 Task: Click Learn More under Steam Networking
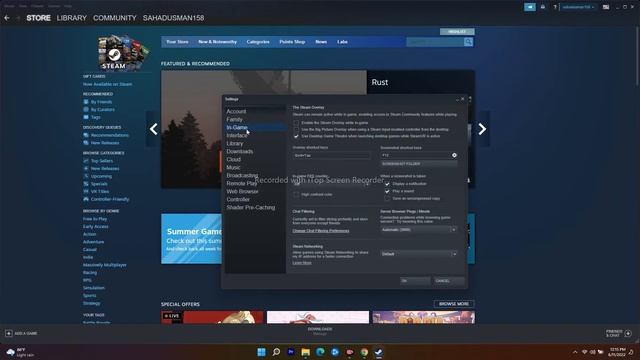tap(302, 263)
